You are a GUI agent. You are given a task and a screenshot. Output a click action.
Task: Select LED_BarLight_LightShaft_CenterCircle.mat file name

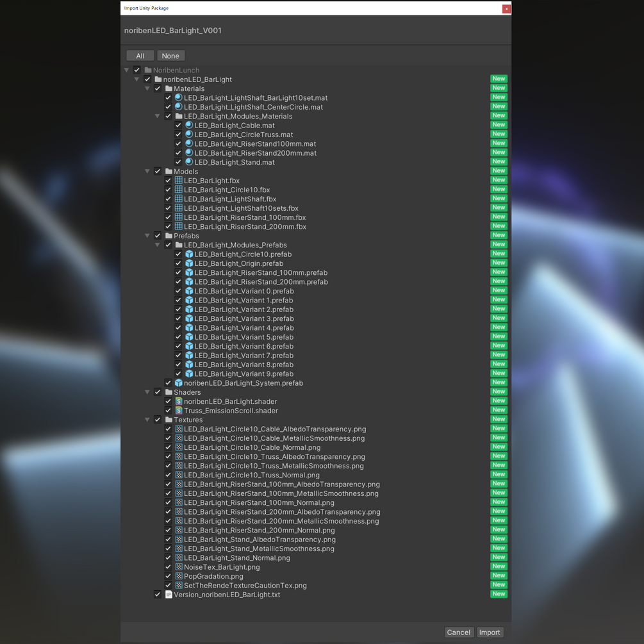[x=253, y=107]
